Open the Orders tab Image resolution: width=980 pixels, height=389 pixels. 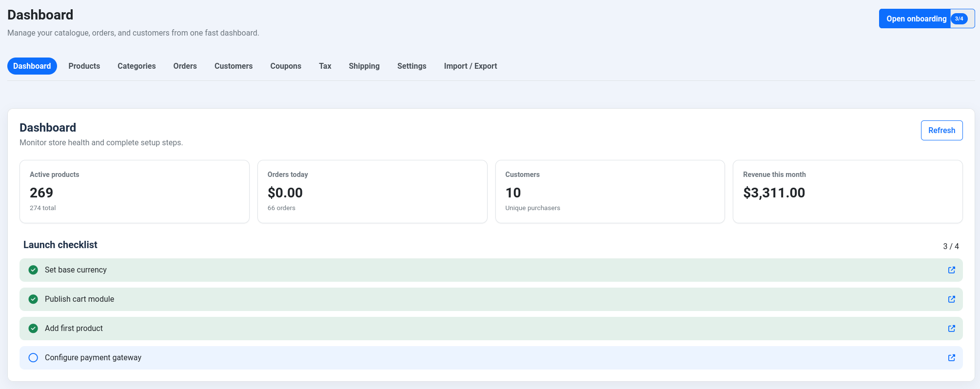(x=185, y=66)
